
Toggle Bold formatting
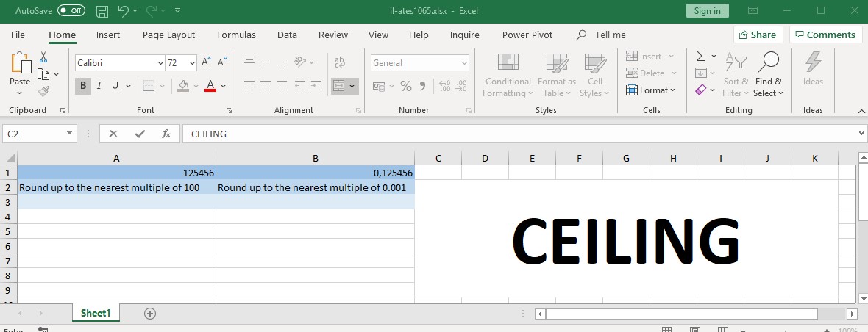click(x=83, y=86)
